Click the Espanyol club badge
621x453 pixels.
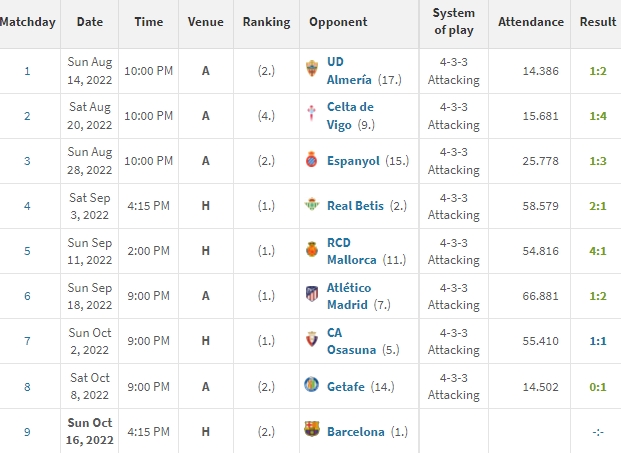(x=312, y=159)
